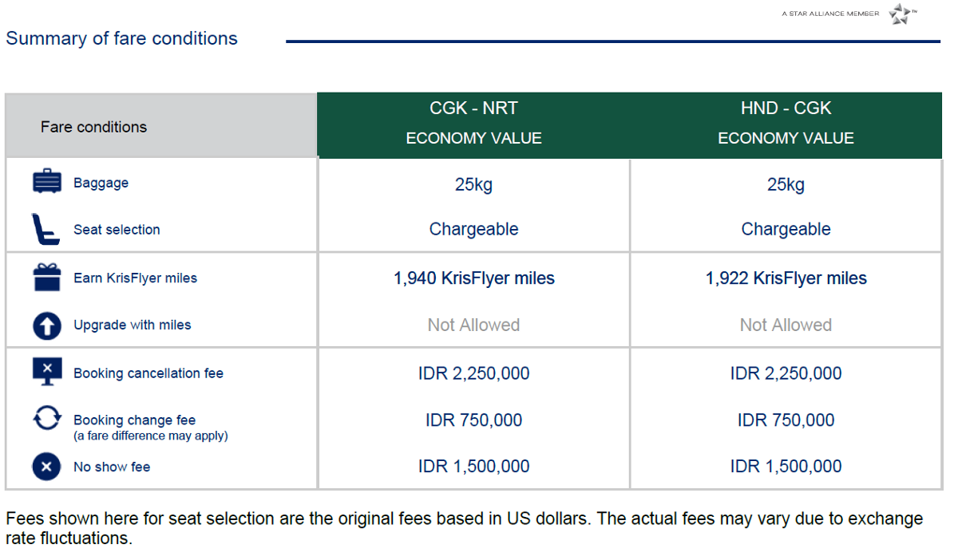
Task: Click the Upgrade with miles arrow icon
Action: point(46,325)
